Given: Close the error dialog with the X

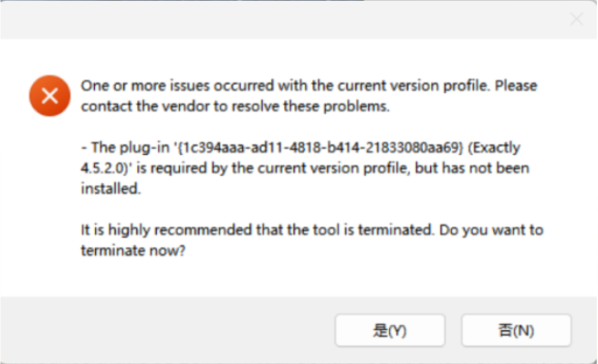Looking at the screenshot, I should (576, 19).
